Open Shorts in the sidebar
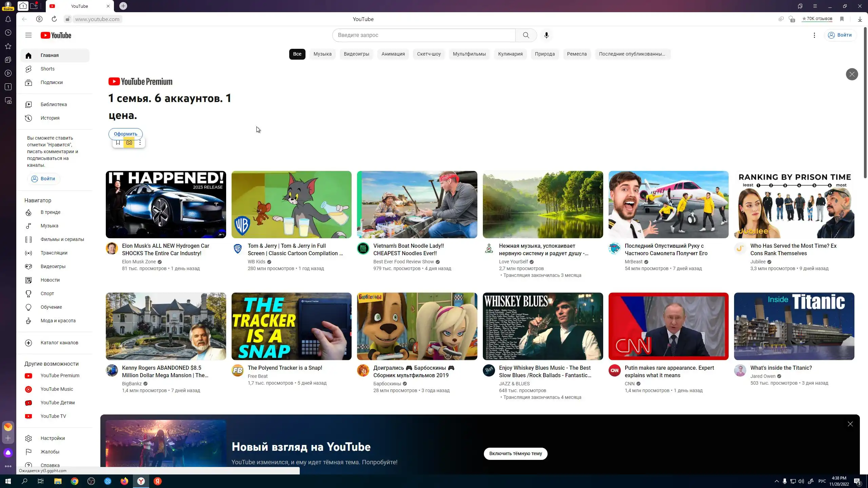Viewport: 868px width, 488px height. pyautogui.click(x=47, y=69)
